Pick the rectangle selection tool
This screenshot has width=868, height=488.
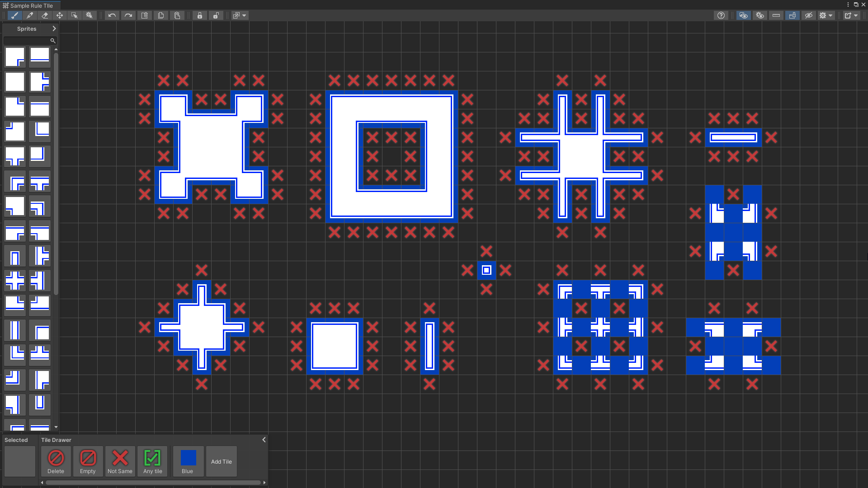[x=75, y=15]
